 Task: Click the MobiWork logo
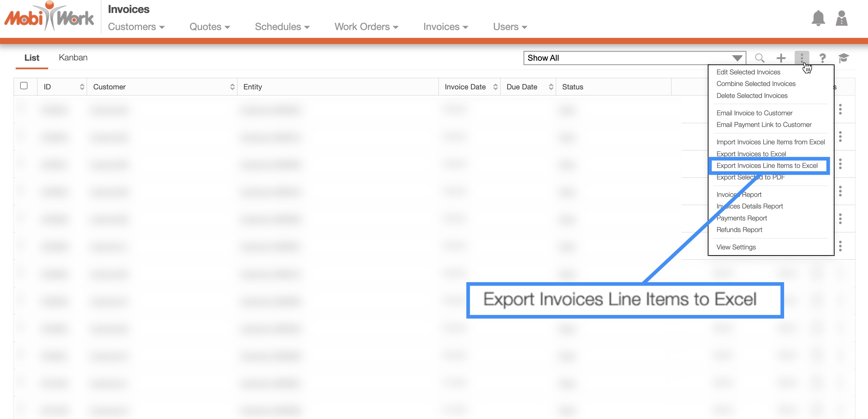49,17
